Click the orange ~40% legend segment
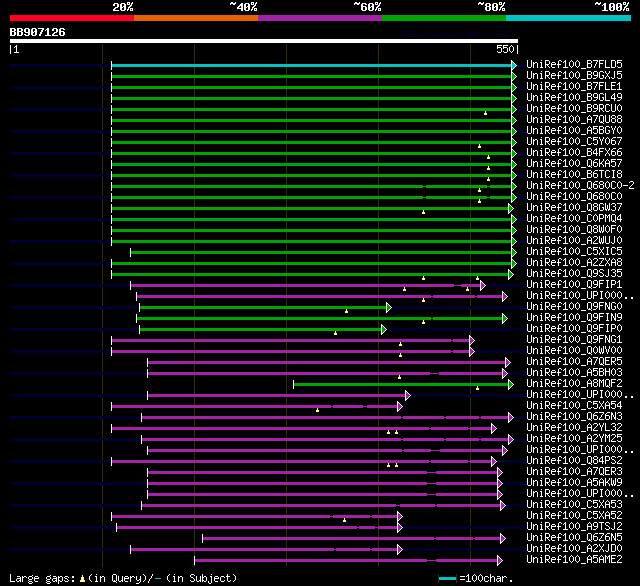The image size is (640, 586). tap(196, 18)
